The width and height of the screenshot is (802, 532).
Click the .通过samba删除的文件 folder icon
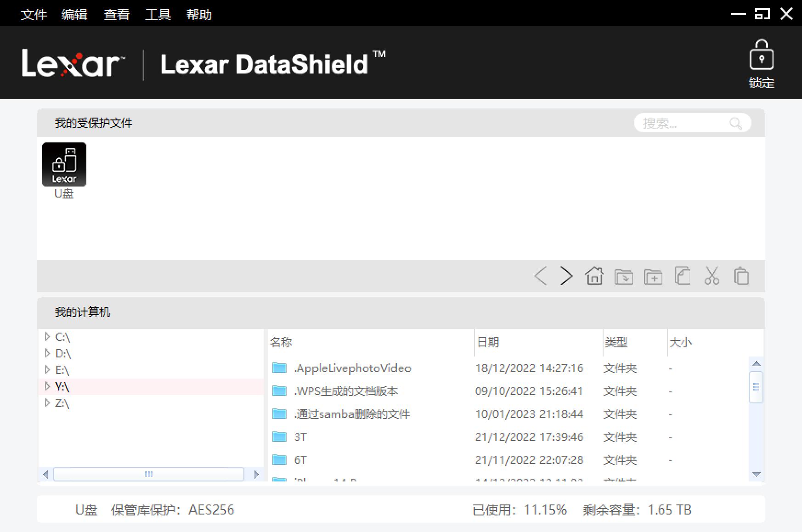click(279, 413)
